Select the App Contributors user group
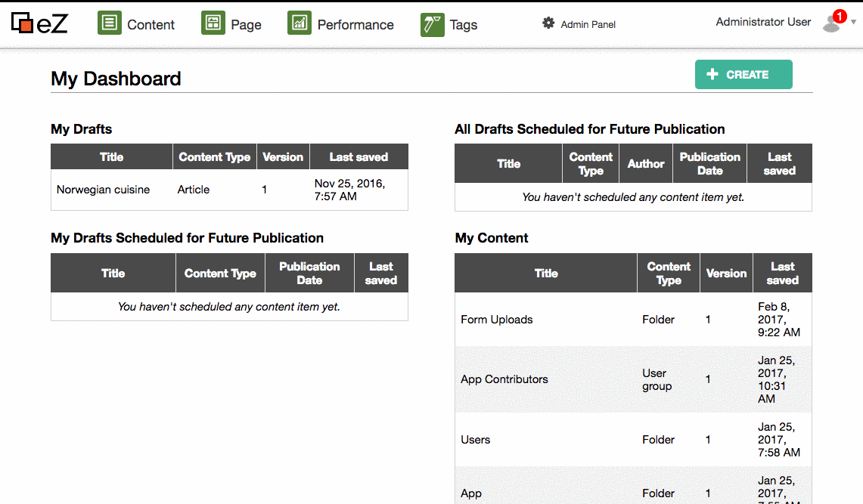 [504, 379]
